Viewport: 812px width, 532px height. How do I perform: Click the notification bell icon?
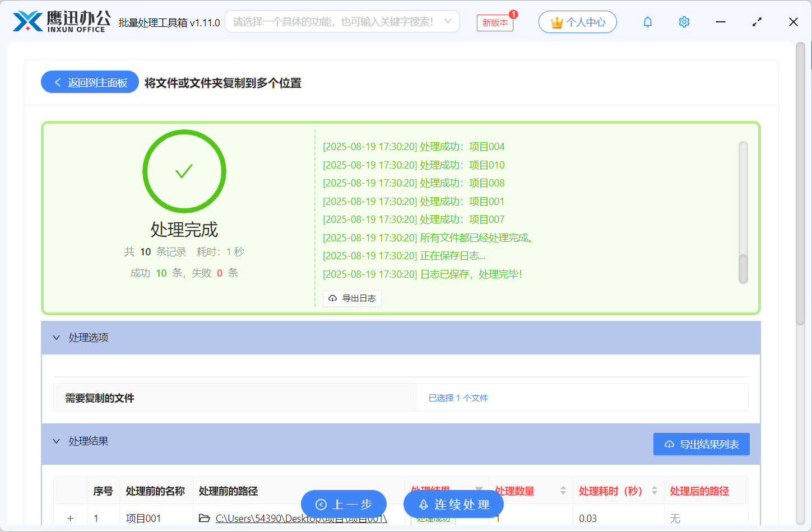(x=648, y=22)
